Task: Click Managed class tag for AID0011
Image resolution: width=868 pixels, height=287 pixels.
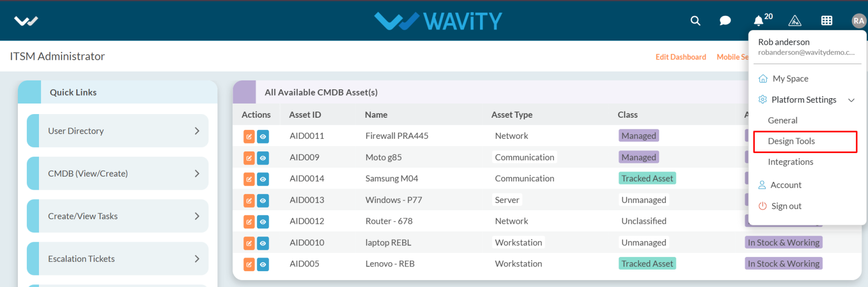Action: (x=638, y=136)
